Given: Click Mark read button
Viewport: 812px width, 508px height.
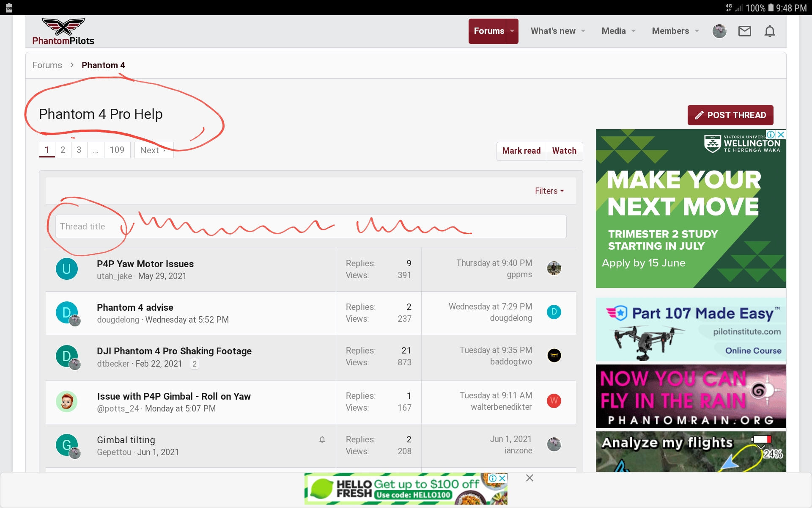Looking at the screenshot, I should [x=521, y=151].
